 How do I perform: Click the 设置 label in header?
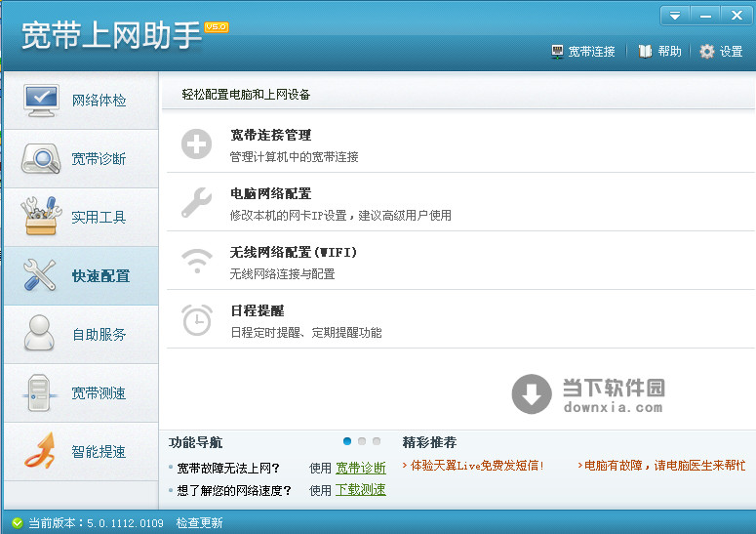[731, 51]
